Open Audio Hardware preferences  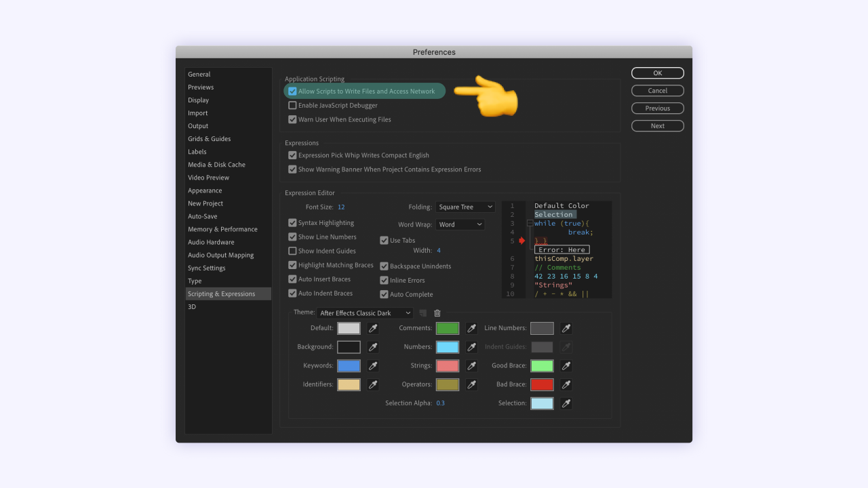[x=229, y=242]
